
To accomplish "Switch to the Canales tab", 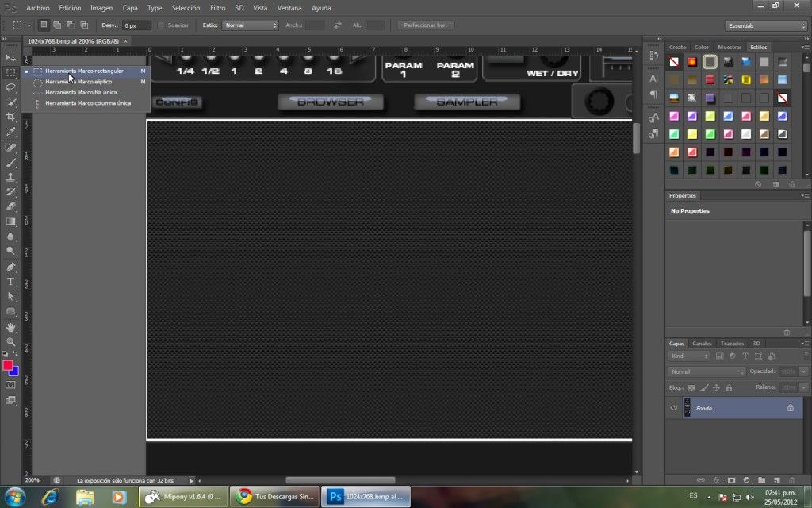I will tap(703, 344).
